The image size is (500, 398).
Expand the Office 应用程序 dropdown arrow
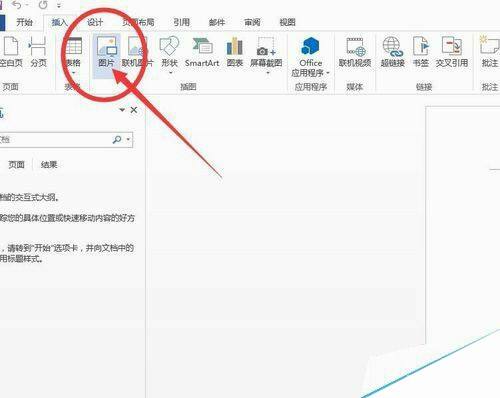[328, 73]
